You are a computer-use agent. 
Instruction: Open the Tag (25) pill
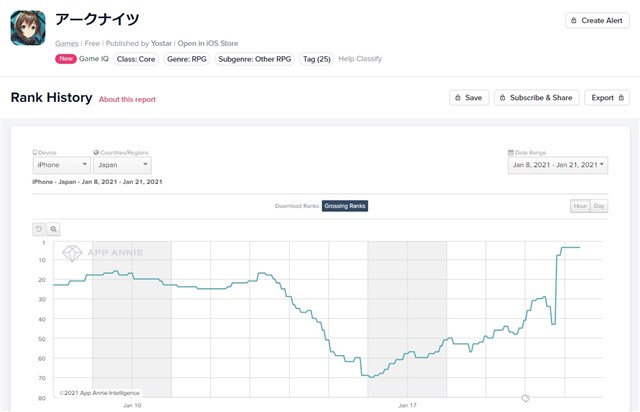pyautogui.click(x=317, y=59)
